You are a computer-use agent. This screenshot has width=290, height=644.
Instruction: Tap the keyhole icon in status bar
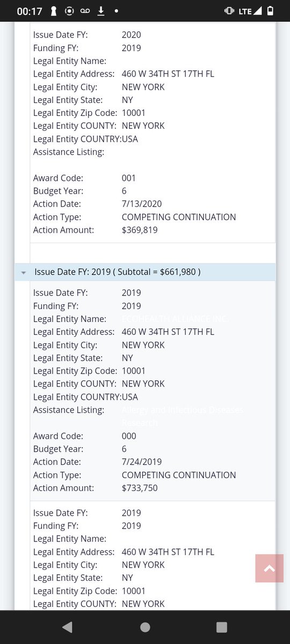tap(54, 11)
